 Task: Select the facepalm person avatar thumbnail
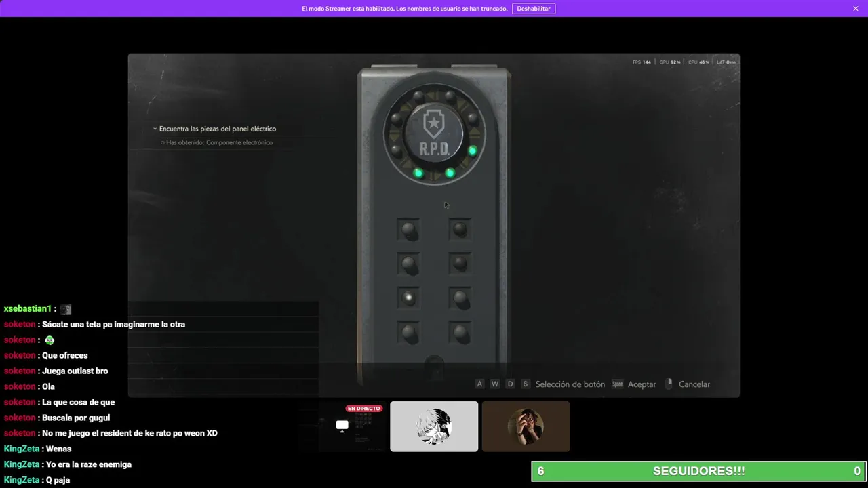point(526,426)
